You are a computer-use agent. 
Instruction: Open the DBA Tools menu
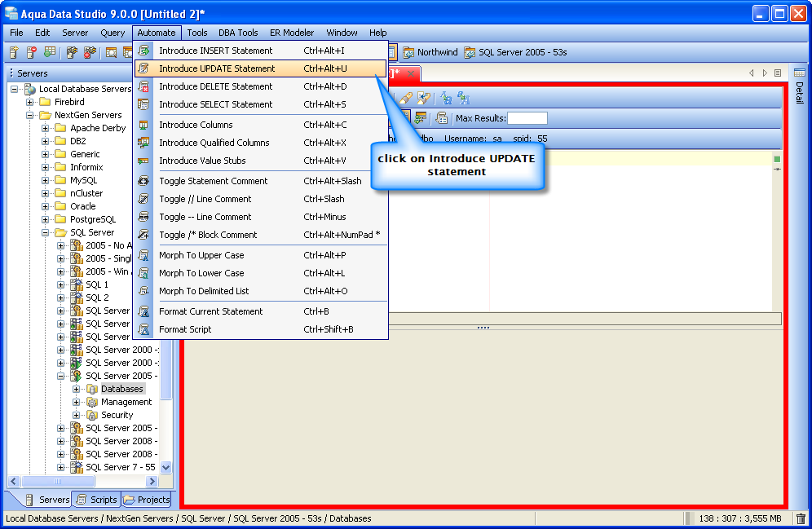click(x=238, y=33)
